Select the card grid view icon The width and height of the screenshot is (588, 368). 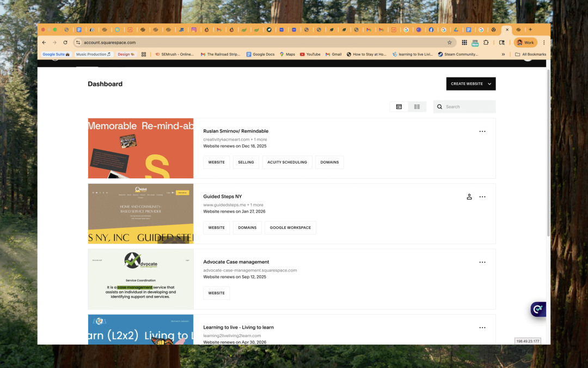click(x=399, y=106)
